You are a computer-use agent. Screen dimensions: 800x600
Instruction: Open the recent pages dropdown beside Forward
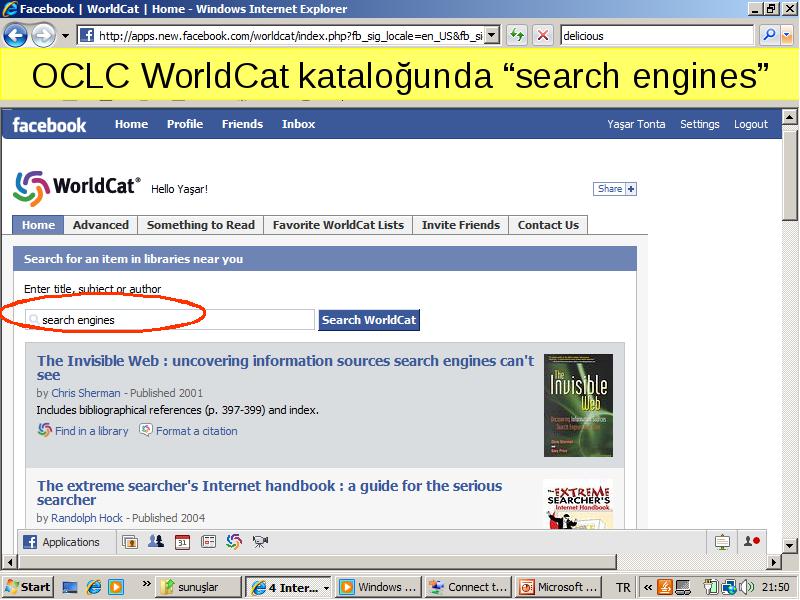pos(65,36)
